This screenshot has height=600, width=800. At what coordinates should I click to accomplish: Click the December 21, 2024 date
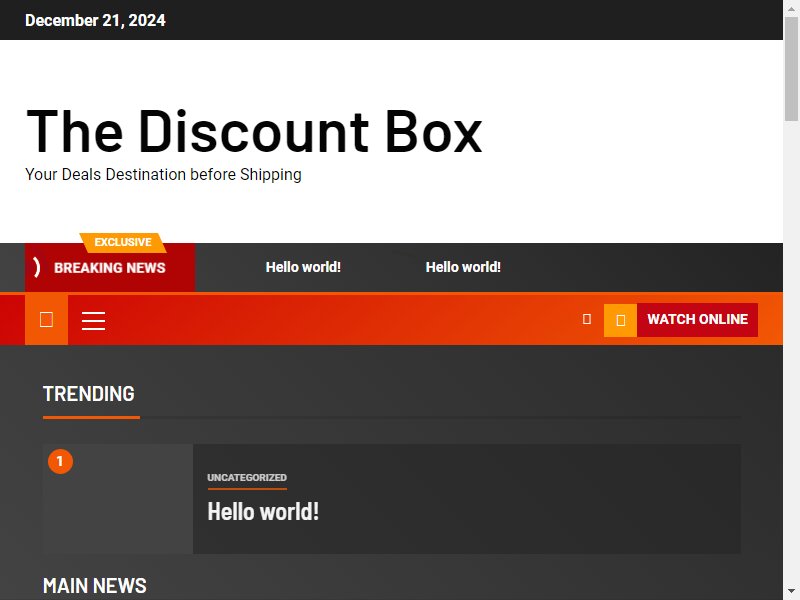click(x=95, y=20)
